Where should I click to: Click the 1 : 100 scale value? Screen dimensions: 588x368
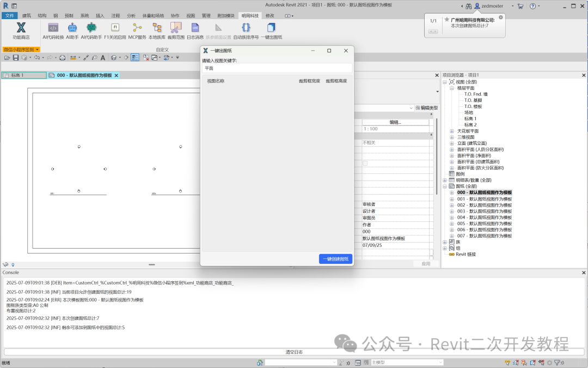coord(371,129)
